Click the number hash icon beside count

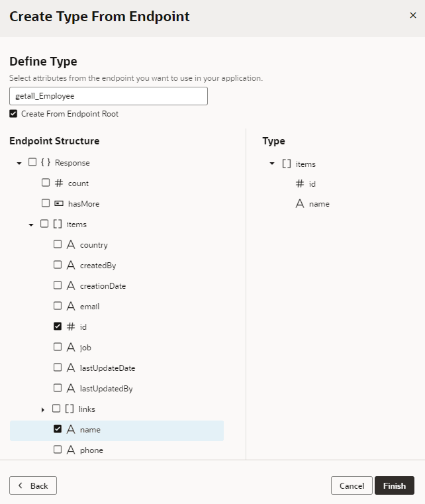(58, 183)
